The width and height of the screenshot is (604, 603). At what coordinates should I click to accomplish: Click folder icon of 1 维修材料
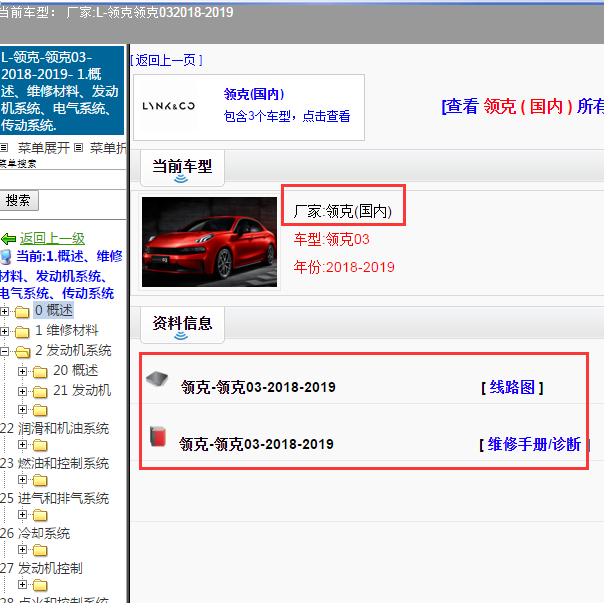click(x=22, y=332)
